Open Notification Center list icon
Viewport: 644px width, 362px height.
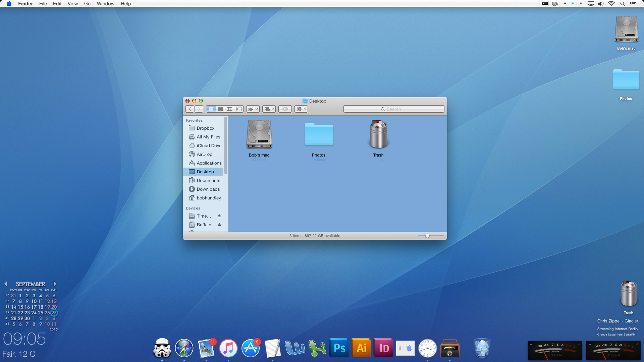(633, 4)
